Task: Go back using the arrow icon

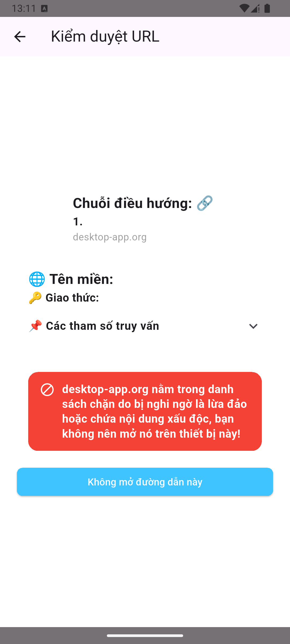Action: coord(20,36)
